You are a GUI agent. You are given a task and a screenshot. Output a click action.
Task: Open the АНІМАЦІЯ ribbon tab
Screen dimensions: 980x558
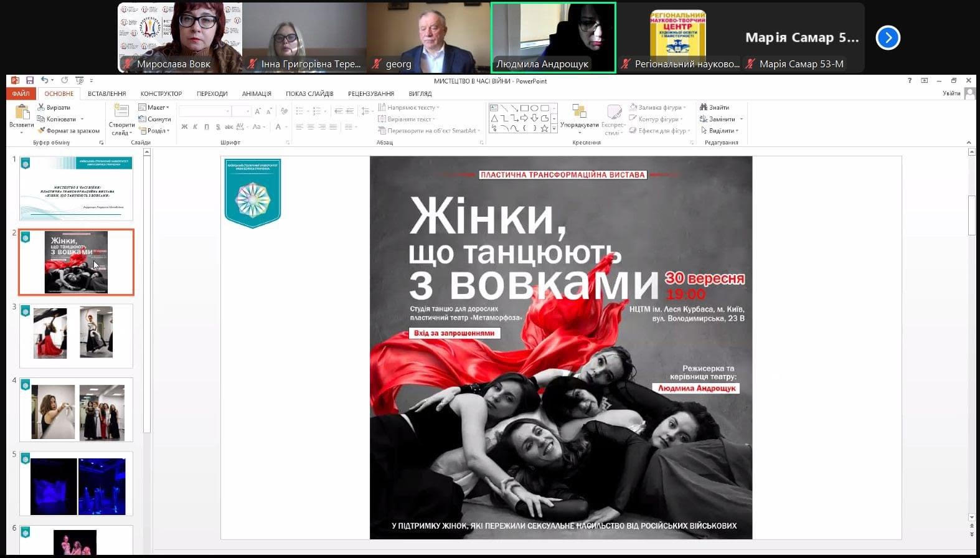257,93
